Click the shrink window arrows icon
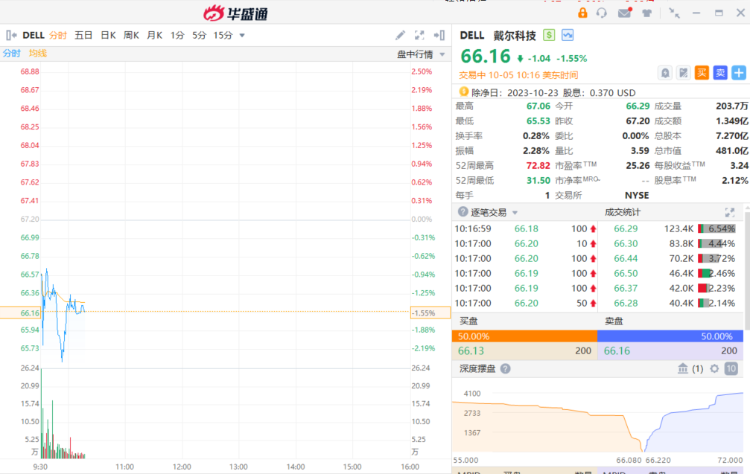This screenshot has height=474, width=750. [674, 13]
